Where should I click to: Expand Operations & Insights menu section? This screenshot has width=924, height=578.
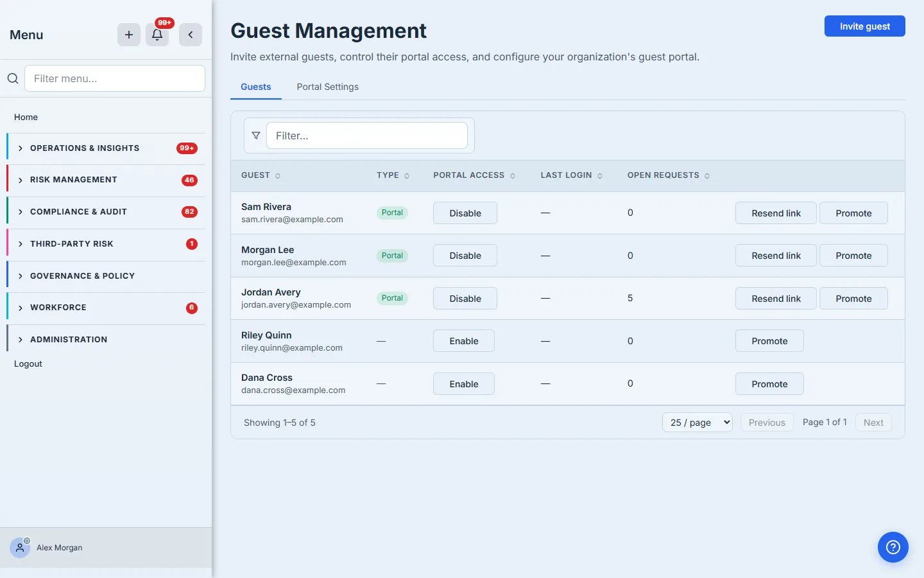pos(106,148)
